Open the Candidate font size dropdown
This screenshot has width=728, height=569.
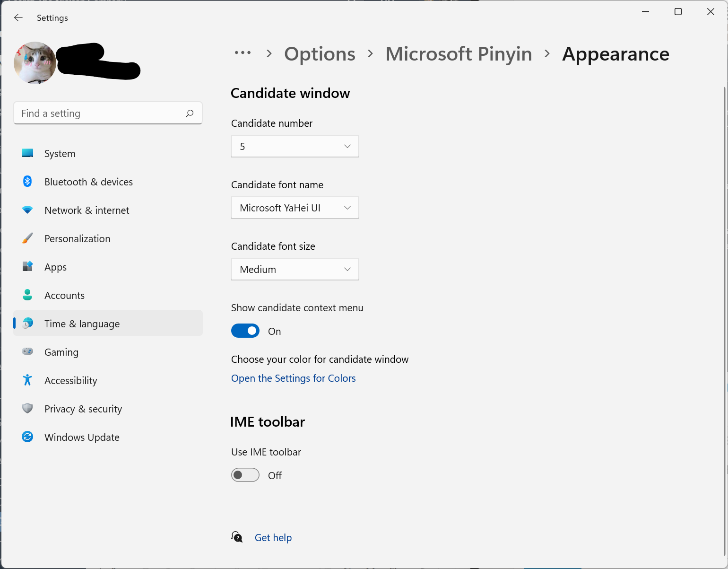295,270
